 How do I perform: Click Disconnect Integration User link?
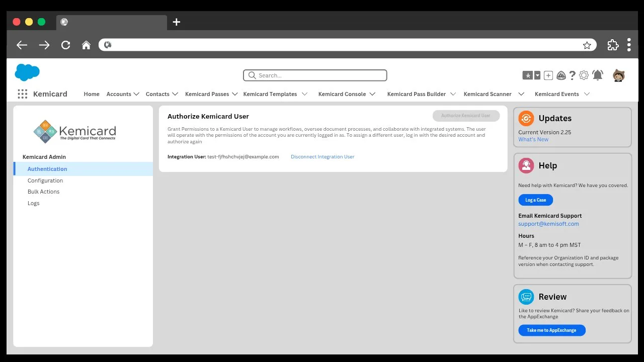[x=323, y=157]
